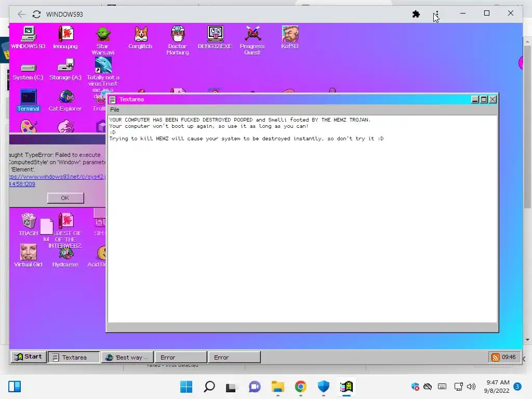532x399 pixels.
Task: Open the browser extensions puzzle icon
Action: point(416,14)
